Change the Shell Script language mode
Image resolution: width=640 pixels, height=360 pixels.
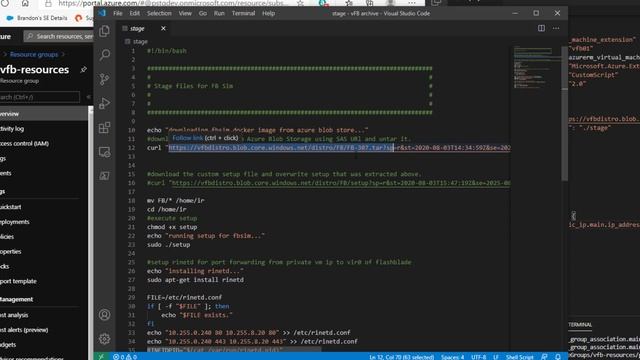(520, 357)
